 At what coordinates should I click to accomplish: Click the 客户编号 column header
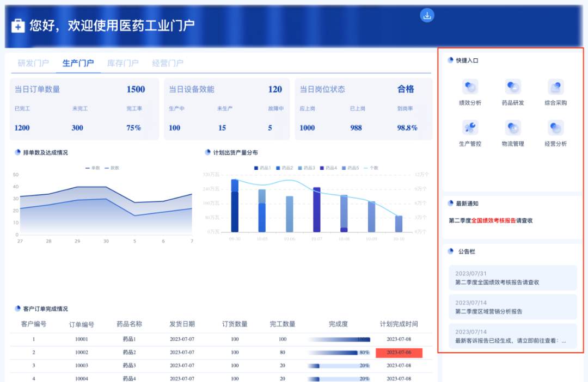[34, 324]
